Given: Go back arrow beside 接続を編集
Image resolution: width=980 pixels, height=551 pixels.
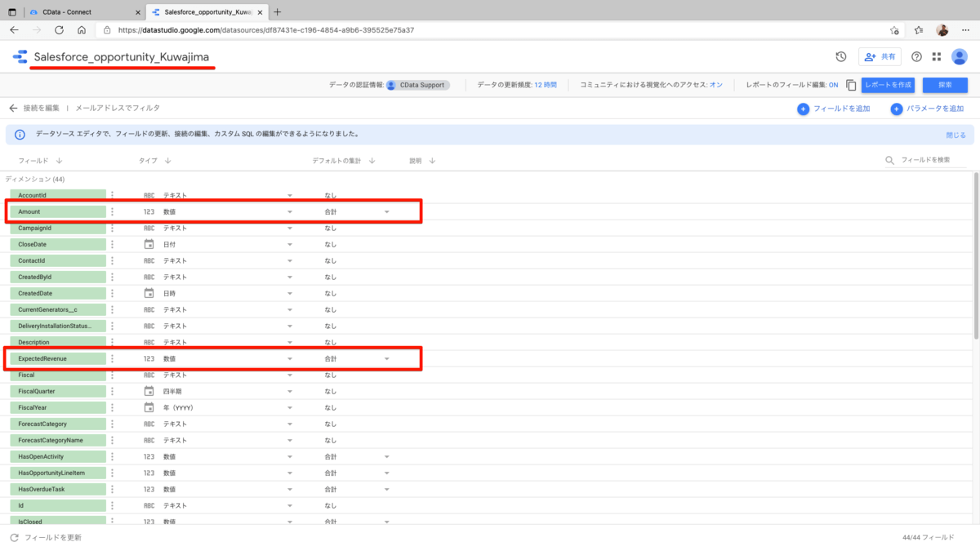Looking at the screenshot, I should click(13, 108).
